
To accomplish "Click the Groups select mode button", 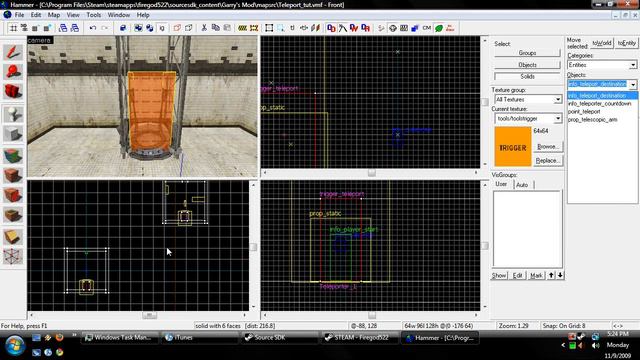I will (x=527, y=53).
